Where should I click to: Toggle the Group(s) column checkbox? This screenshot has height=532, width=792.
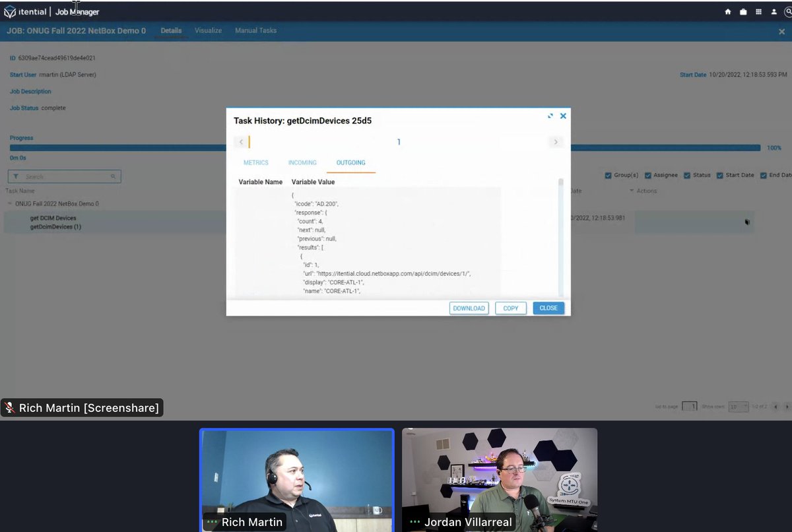[x=608, y=176]
